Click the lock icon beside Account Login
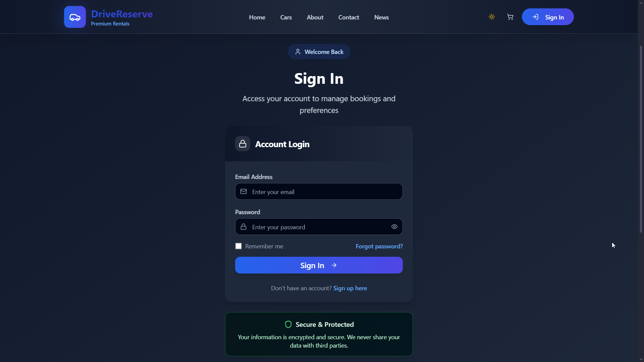The width and height of the screenshot is (644, 362). pos(243,144)
